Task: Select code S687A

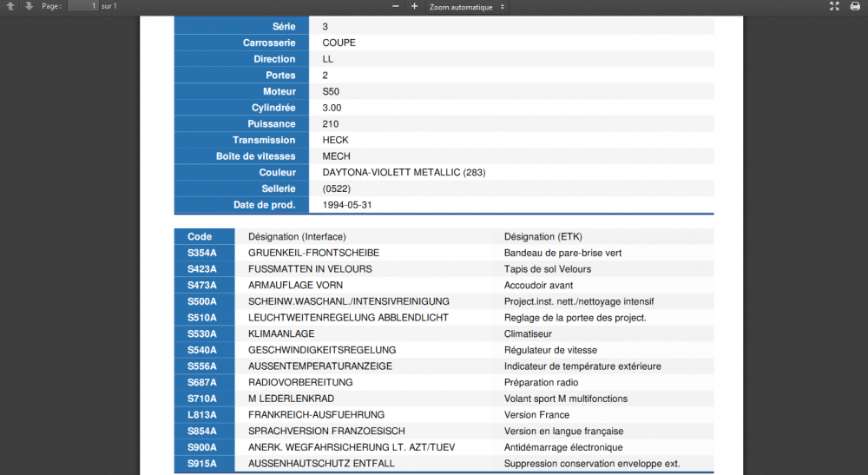Action: click(x=201, y=383)
